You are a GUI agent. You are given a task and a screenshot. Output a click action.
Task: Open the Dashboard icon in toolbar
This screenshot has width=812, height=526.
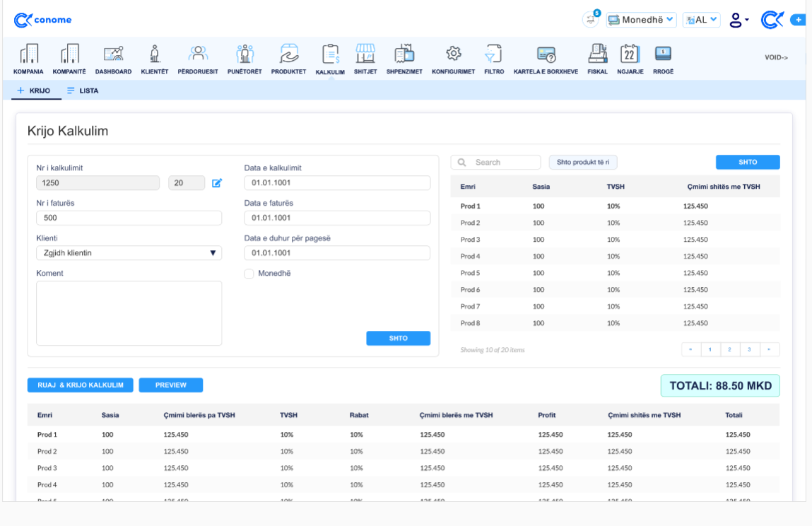(113, 54)
